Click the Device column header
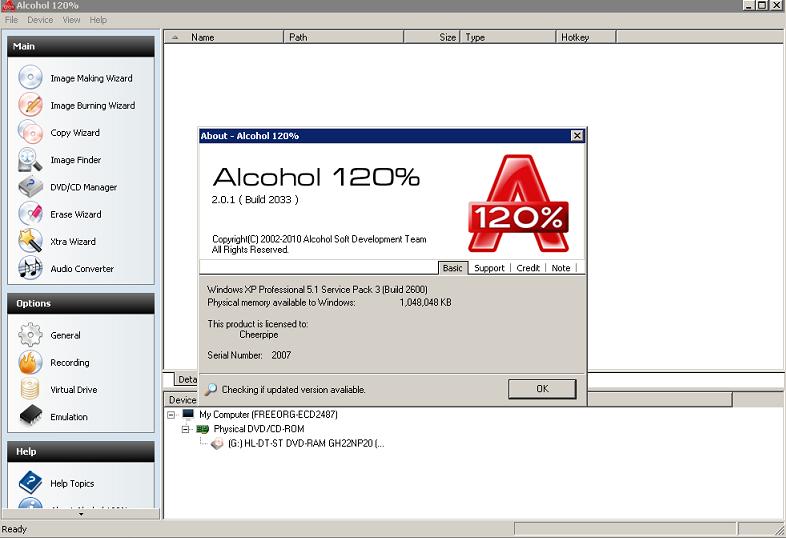 pos(181,400)
